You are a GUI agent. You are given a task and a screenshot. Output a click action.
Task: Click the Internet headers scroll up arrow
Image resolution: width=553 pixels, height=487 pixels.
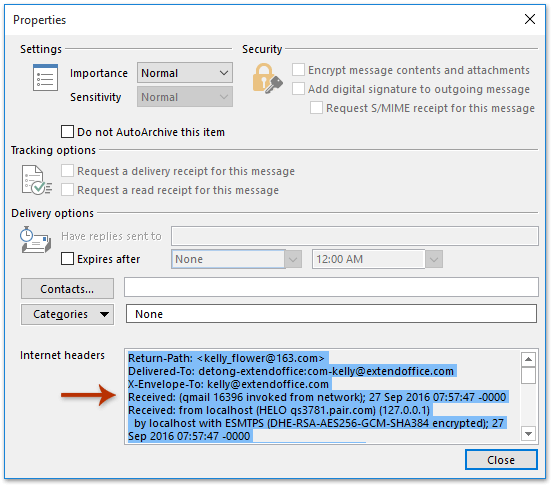click(x=528, y=359)
